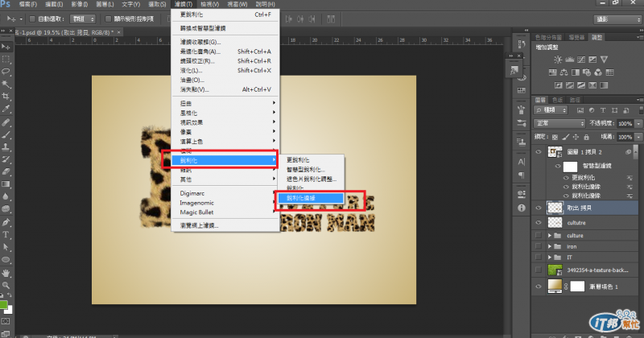Select the Pen tool

(6, 222)
